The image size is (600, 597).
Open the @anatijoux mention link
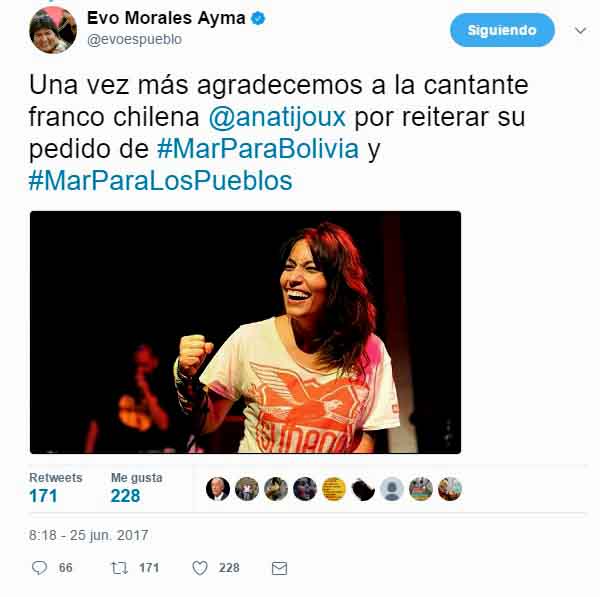(277, 117)
